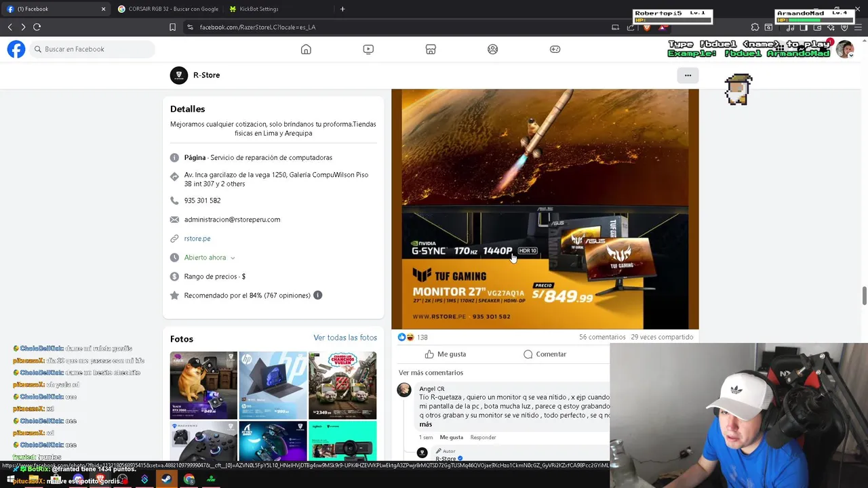Viewport: 868px width, 488px height.
Task: Open Angel CR commenter name
Action: (432, 389)
